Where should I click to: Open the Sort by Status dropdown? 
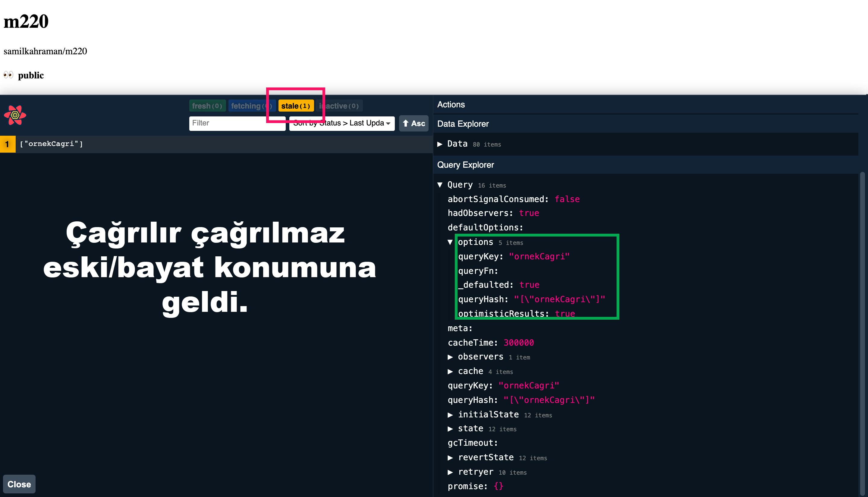pyautogui.click(x=342, y=123)
